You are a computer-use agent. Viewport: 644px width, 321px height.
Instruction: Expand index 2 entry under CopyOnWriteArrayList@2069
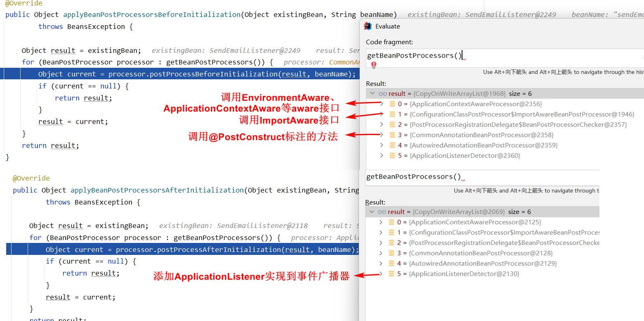pos(381,243)
